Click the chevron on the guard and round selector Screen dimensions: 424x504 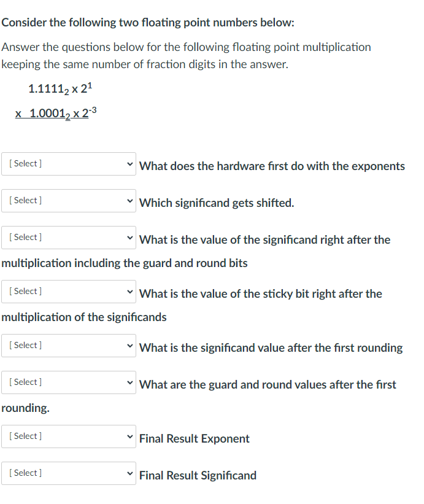[x=129, y=382]
